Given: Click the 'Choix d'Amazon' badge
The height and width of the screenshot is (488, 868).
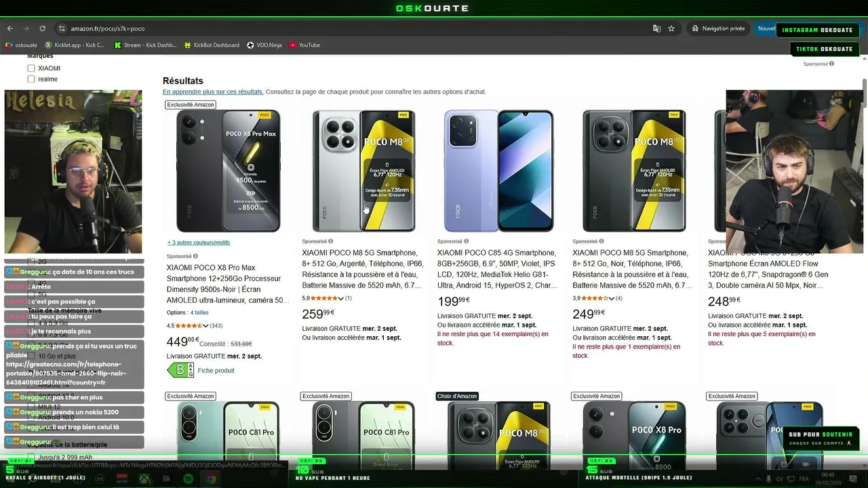Looking at the screenshot, I should (x=457, y=396).
